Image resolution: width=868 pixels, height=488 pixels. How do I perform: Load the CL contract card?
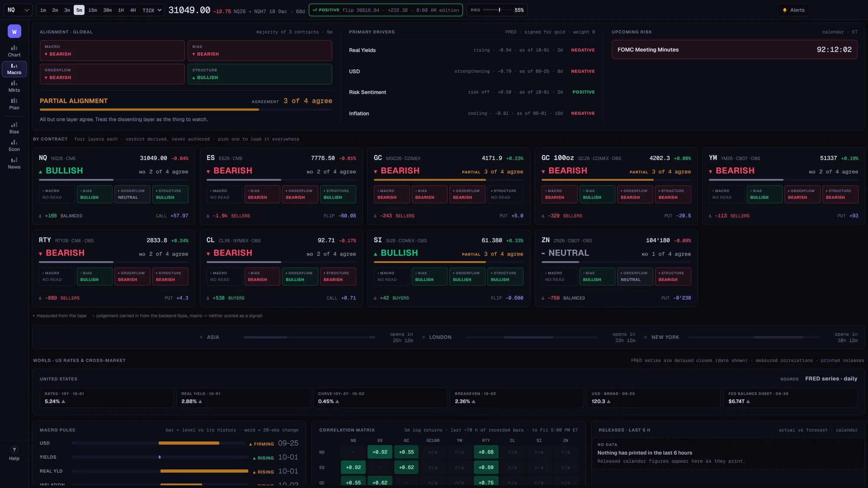[x=281, y=269]
